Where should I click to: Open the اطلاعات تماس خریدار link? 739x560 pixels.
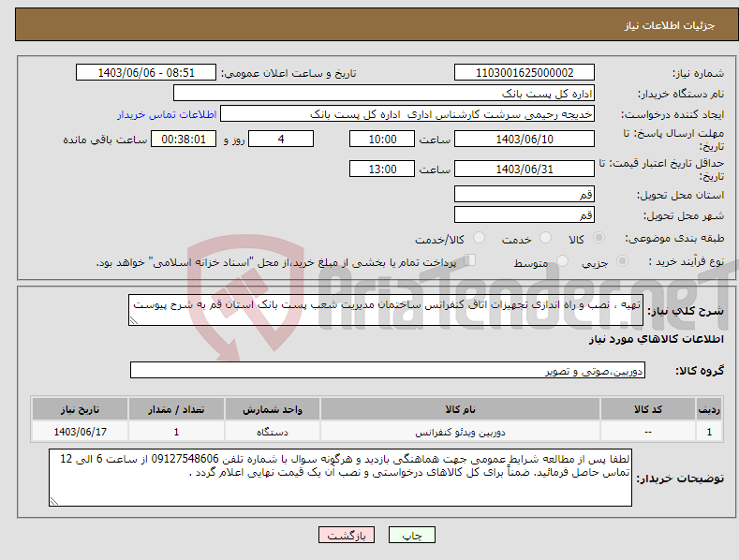coord(167,114)
